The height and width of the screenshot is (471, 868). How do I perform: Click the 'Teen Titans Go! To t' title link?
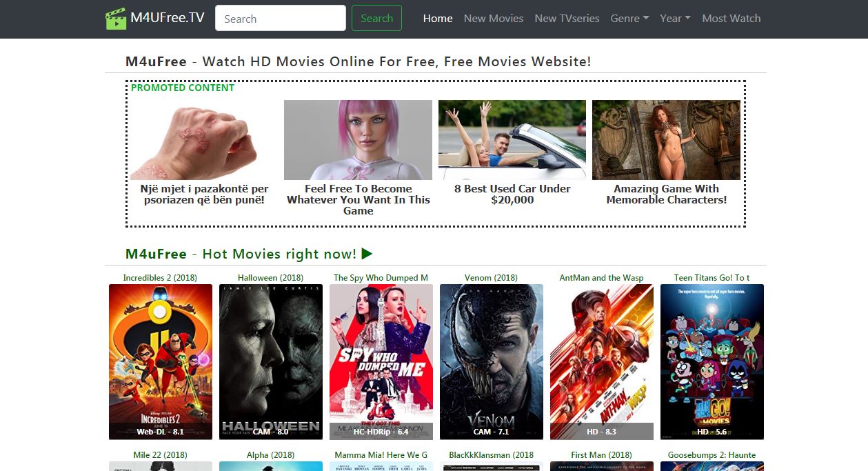tap(712, 278)
